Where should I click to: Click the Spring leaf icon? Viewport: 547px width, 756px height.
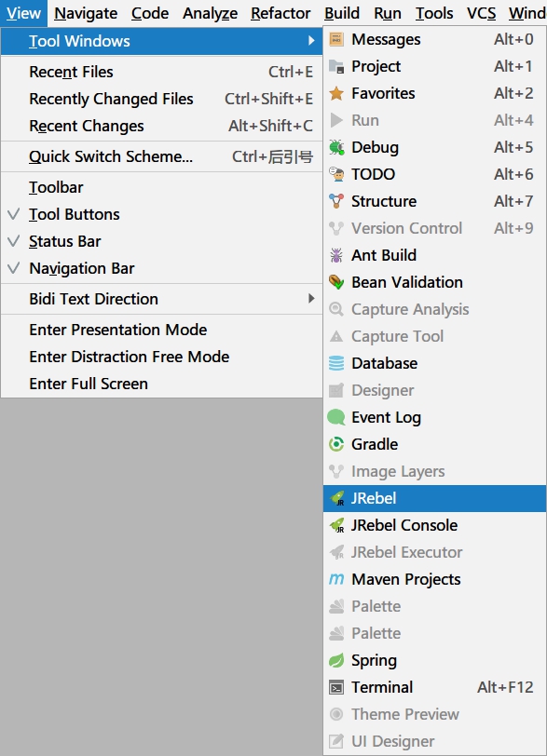coord(336,660)
